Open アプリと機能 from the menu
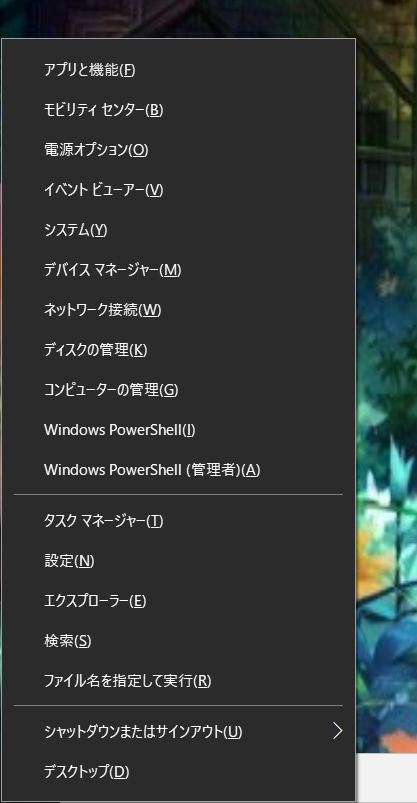Screen dimensions: 417x803 (x=178, y=70)
